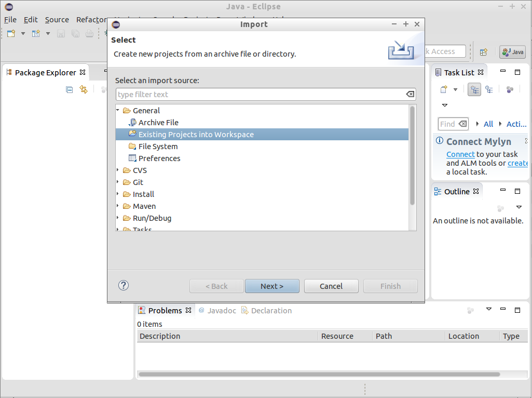Image resolution: width=532 pixels, height=398 pixels.
Task: Expand the Run/Debug folder
Action: coord(118,218)
